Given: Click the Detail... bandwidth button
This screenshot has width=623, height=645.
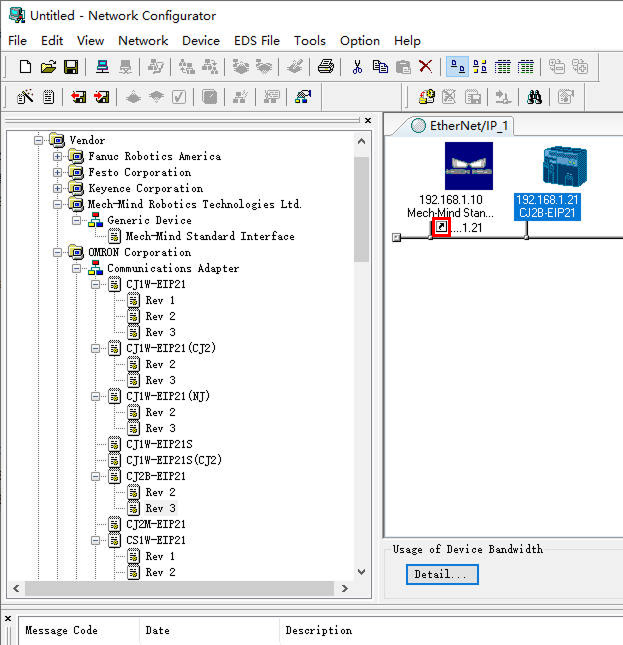Looking at the screenshot, I should (442, 575).
